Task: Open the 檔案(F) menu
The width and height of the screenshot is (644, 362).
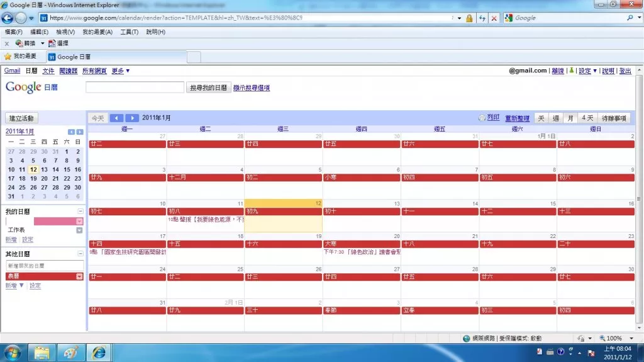Action: (x=14, y=32)
